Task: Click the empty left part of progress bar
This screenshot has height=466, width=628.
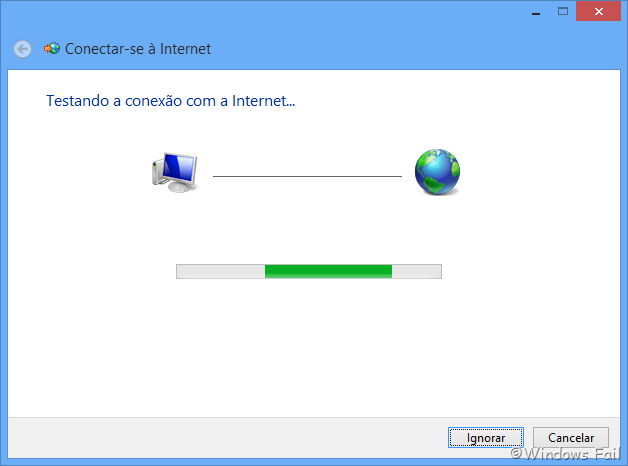Action: click(221, 271)
